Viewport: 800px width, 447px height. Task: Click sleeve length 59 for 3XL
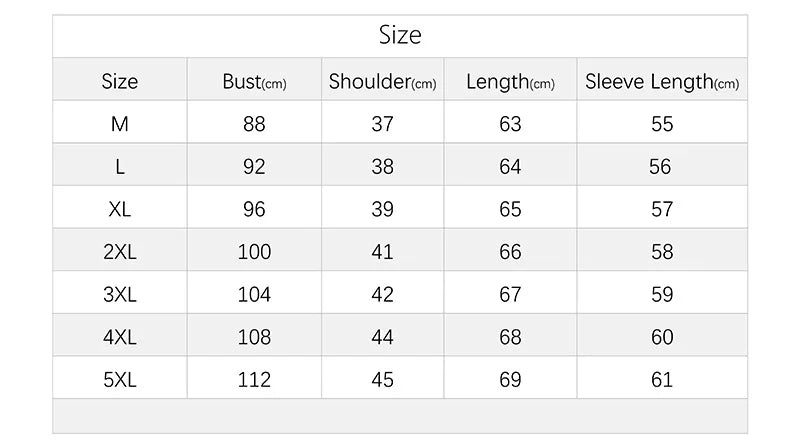point(662,295)
